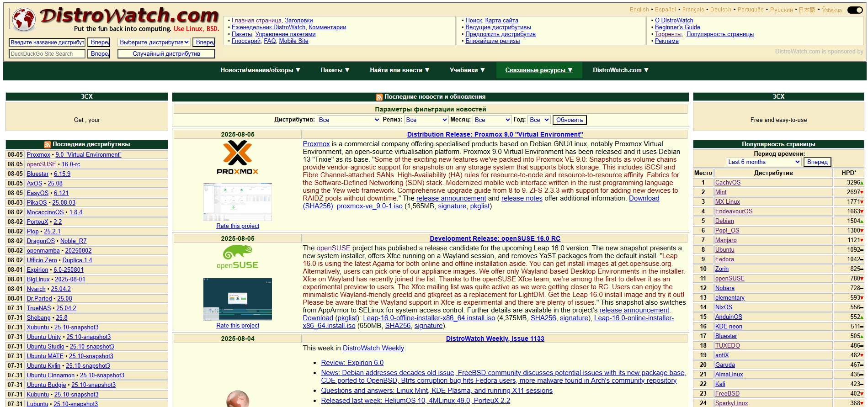Open the Proxmox screenshot thumbnail
The height and width of the screenshot is (407, 868).
[238, 202]
